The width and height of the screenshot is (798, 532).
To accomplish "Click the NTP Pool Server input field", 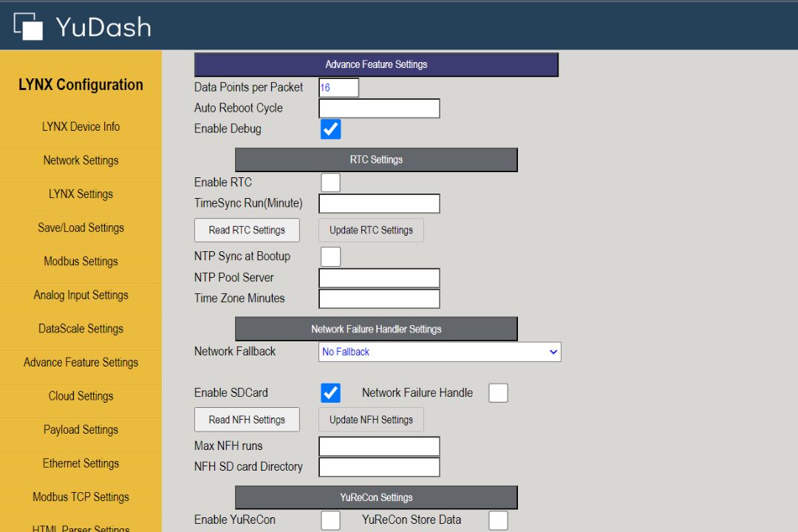I will pyautogui.click(x=379, y=278).
